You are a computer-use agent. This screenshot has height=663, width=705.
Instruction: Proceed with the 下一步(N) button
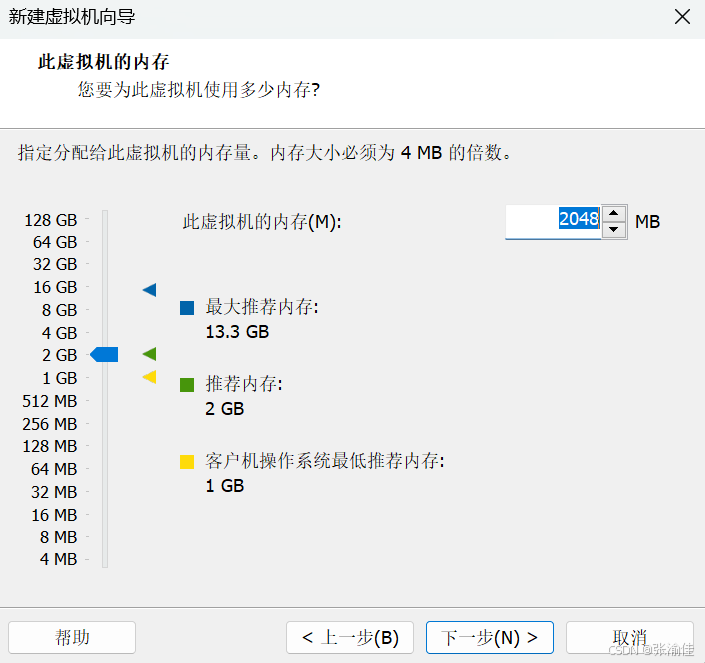[490, 637]
